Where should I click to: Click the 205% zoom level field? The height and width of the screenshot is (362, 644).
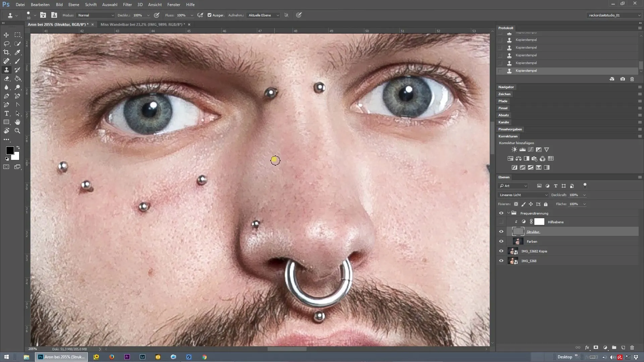[x=33, y=349]
